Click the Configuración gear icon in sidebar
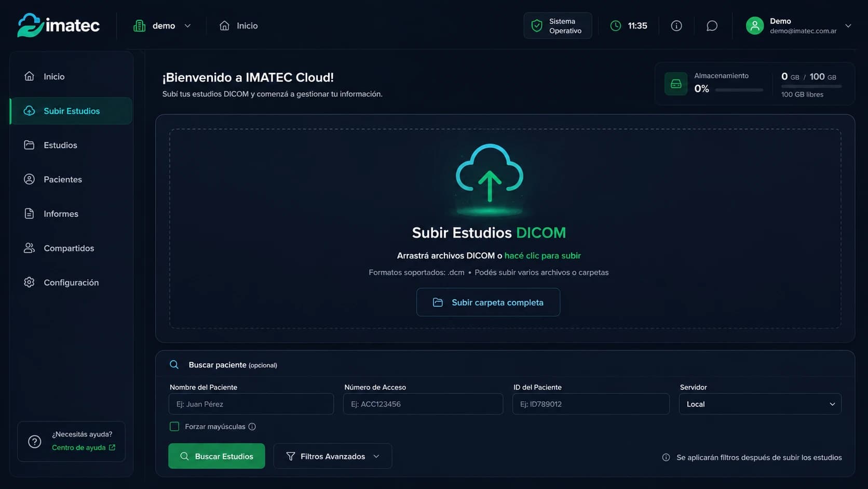868x489 pixels. click(29, 282)
